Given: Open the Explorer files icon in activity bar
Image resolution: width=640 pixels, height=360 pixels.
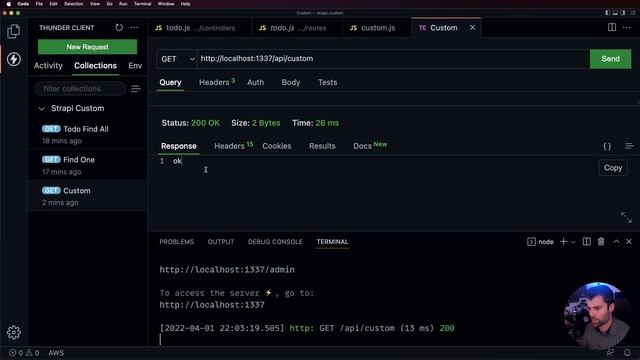Looking at the screenshot, I should (x=13, y=31).
